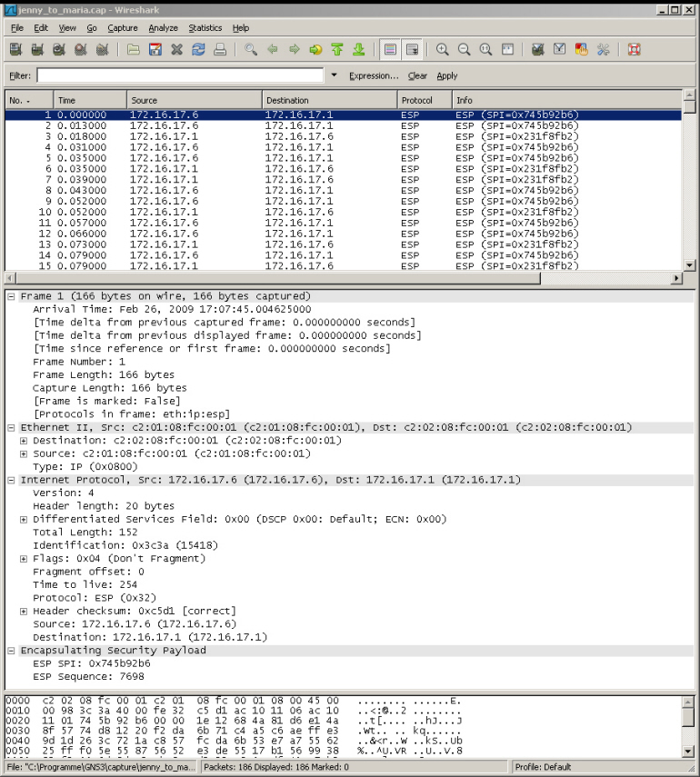This screenshot has height=777, width=700.
Task: Close the capture file with X icon
Action: [x=177, y=49]
